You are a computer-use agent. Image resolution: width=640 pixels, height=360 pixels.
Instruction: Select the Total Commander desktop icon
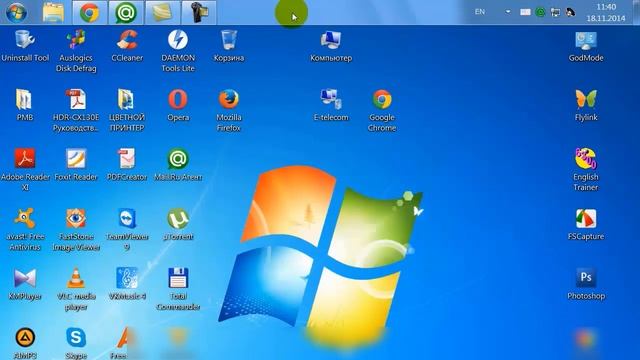178,289
